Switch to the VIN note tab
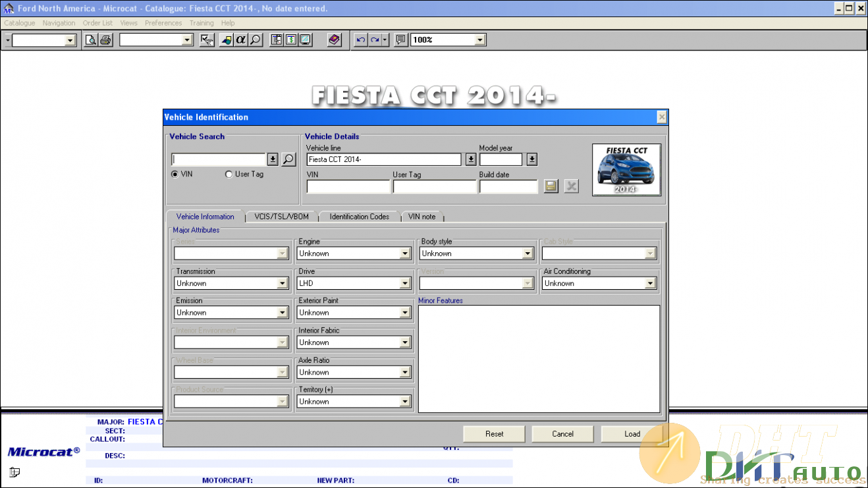Viewport: 868px width, 488px height. 422,217
